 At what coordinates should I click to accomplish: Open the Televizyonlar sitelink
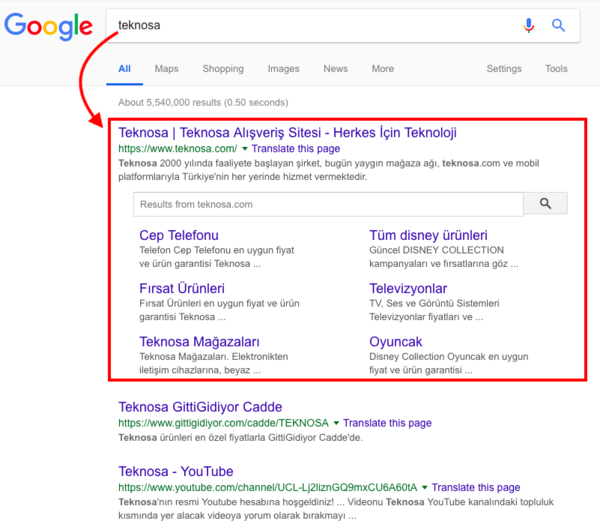point(408,289)
